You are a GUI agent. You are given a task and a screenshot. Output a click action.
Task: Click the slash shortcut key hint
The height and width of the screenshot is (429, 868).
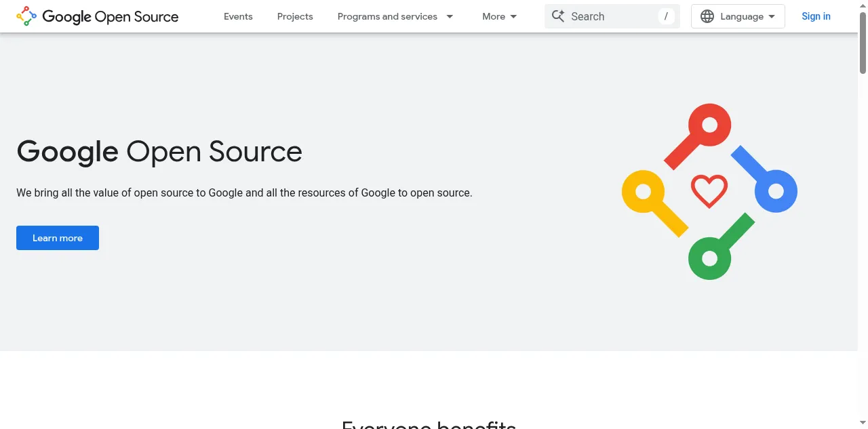coord(666,16)
